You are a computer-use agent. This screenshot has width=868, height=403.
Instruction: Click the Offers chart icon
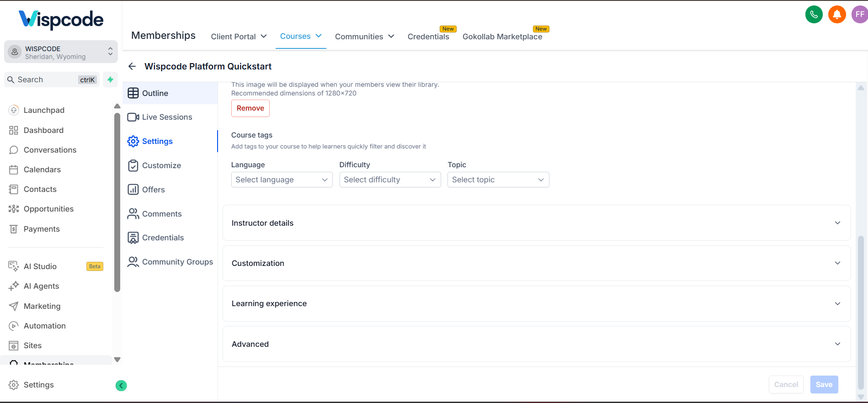133,190
